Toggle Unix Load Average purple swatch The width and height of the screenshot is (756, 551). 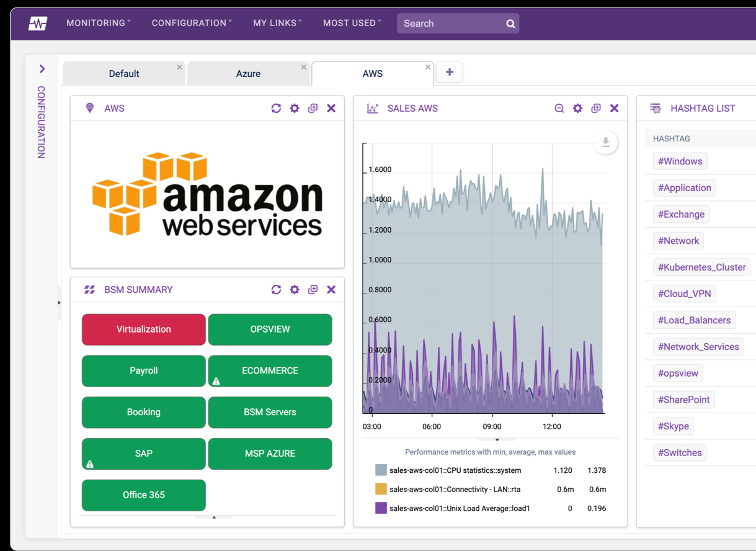(381, 508)
